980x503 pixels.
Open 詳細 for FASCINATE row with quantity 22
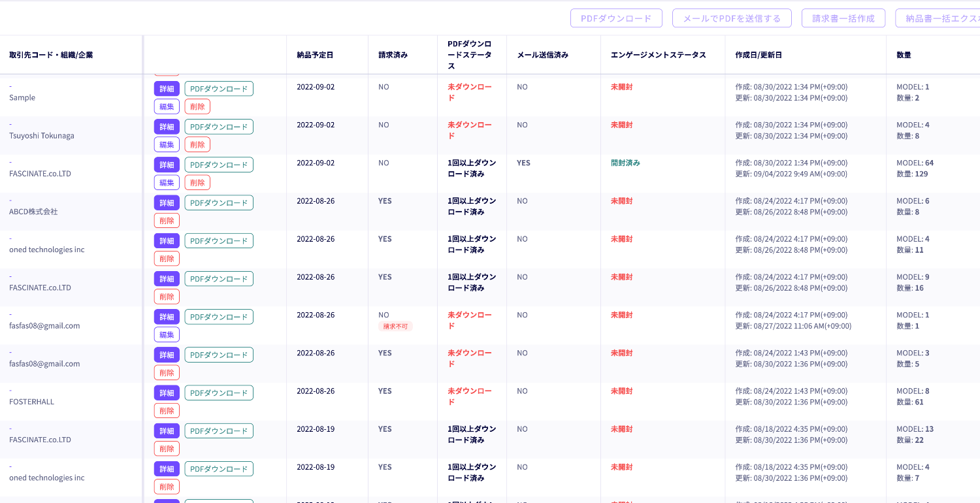pos(167,430)
